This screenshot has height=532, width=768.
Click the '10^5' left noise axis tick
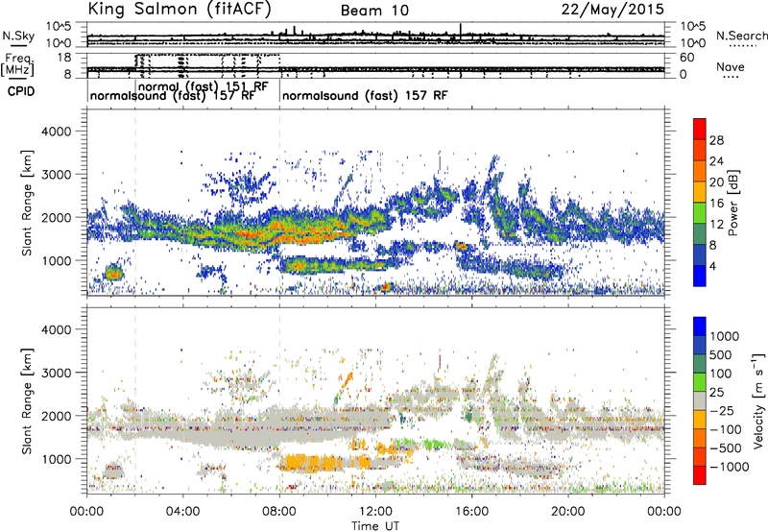(59, 26)
